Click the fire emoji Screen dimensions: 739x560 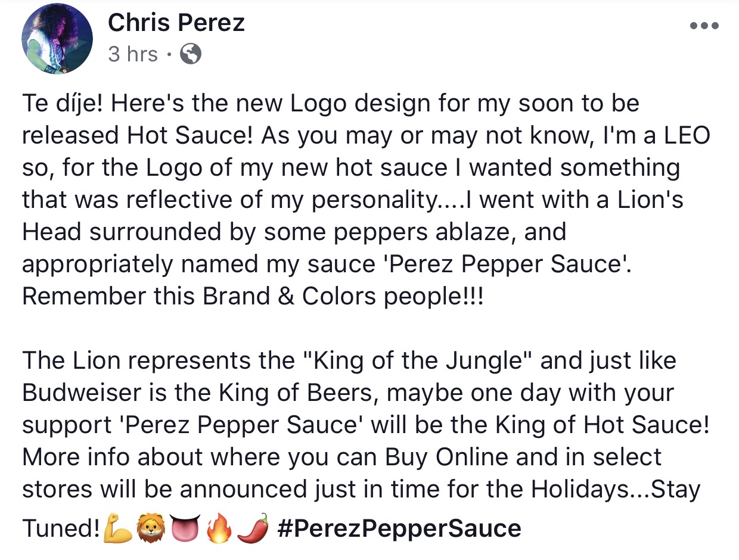(218, 528)
